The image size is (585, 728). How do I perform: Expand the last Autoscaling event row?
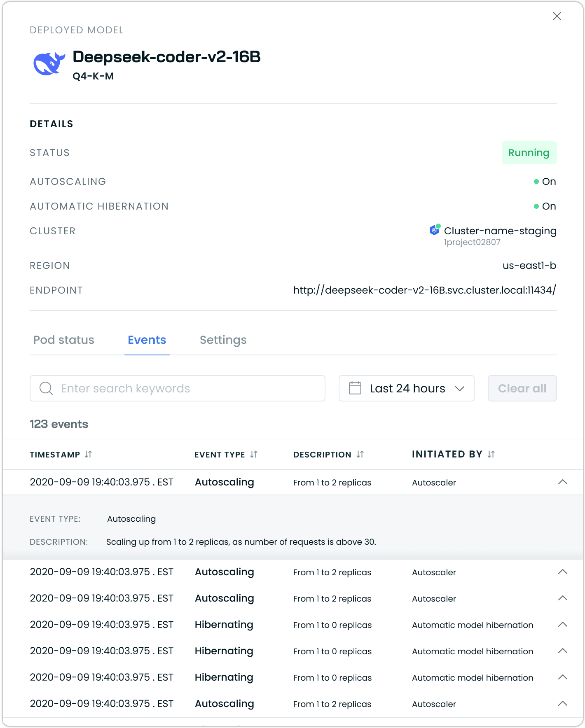[x=563, y=704]
